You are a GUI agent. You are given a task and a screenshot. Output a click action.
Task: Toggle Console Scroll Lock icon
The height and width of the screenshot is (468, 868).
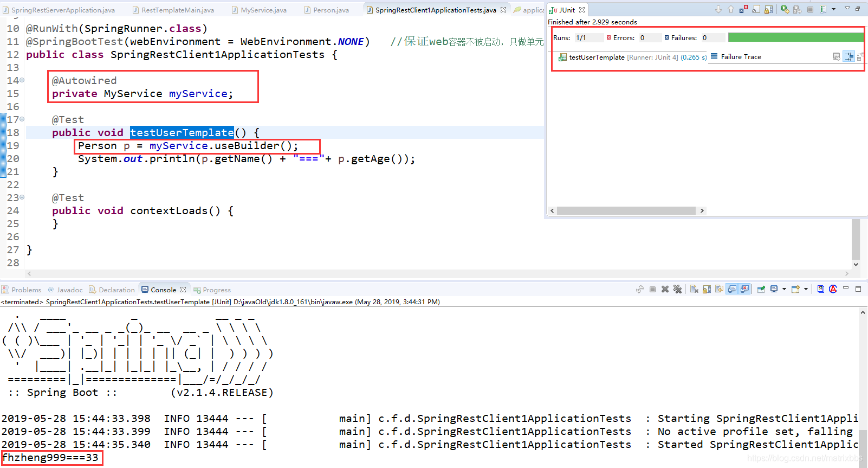[707, 289]
